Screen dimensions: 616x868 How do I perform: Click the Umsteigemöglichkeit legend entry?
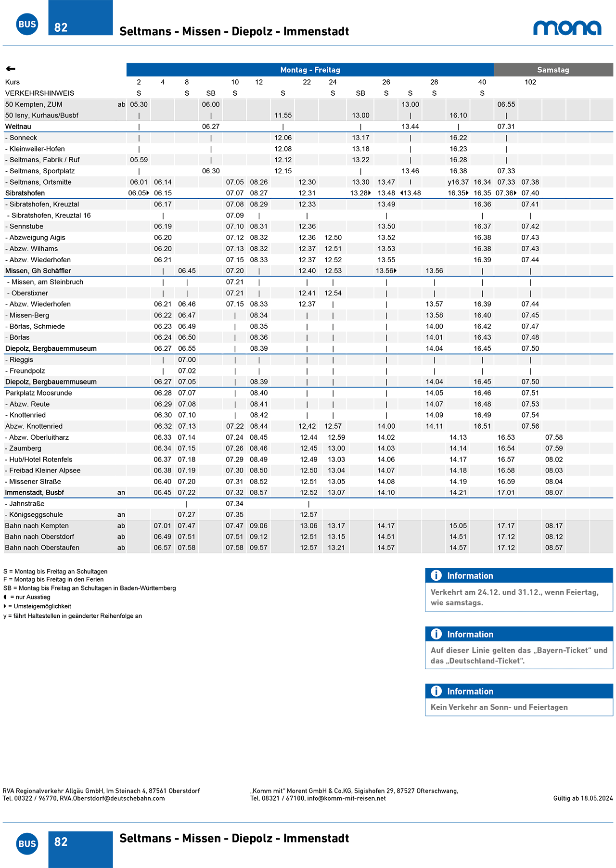(x=38, y=606)
